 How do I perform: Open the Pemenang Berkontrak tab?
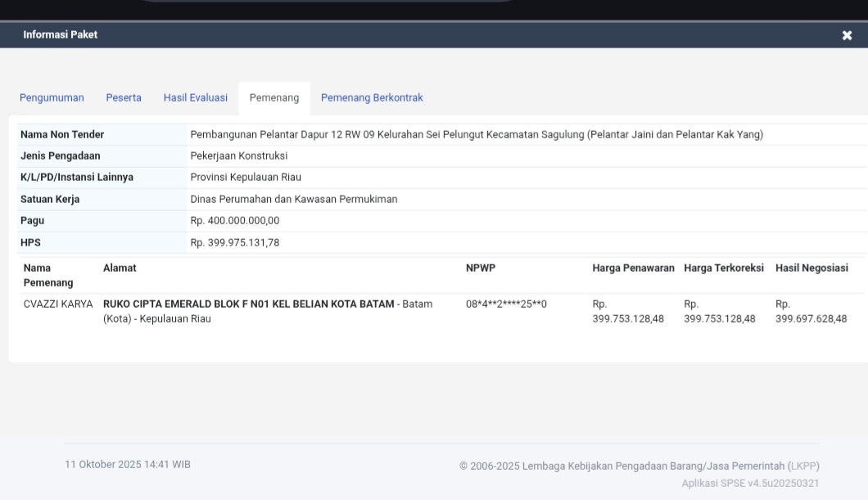pyautogui.click(x=372, y=98)
